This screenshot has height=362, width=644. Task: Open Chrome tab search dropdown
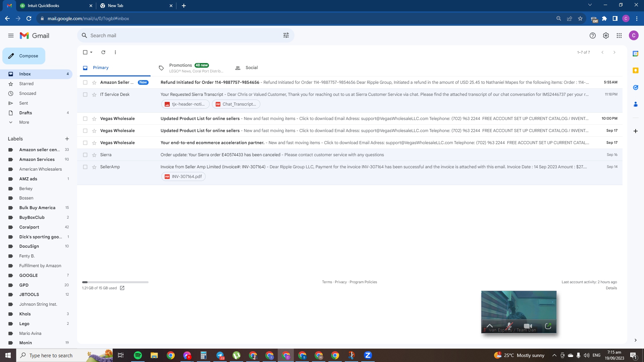[590, 5]
